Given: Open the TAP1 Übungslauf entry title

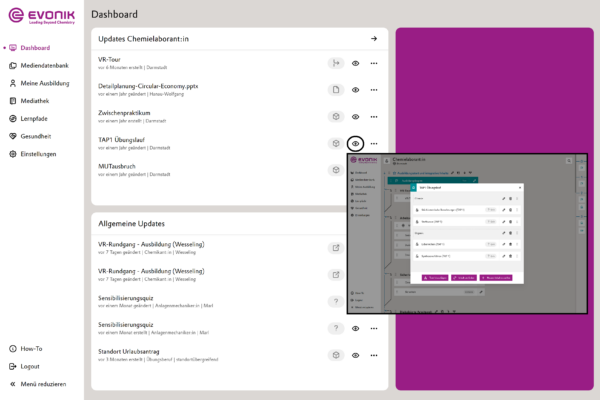Looking at the screenshot, I should pos(121,140).
